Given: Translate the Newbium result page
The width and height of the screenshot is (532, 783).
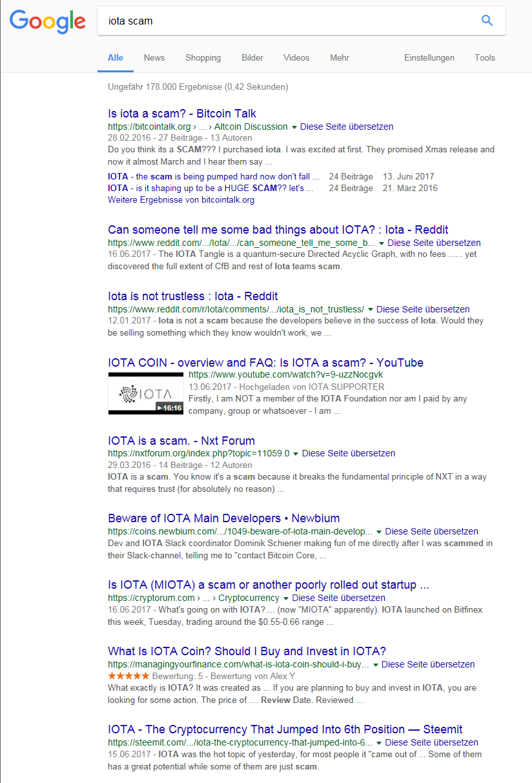Looking at the screenshot, I should [432, 531].
